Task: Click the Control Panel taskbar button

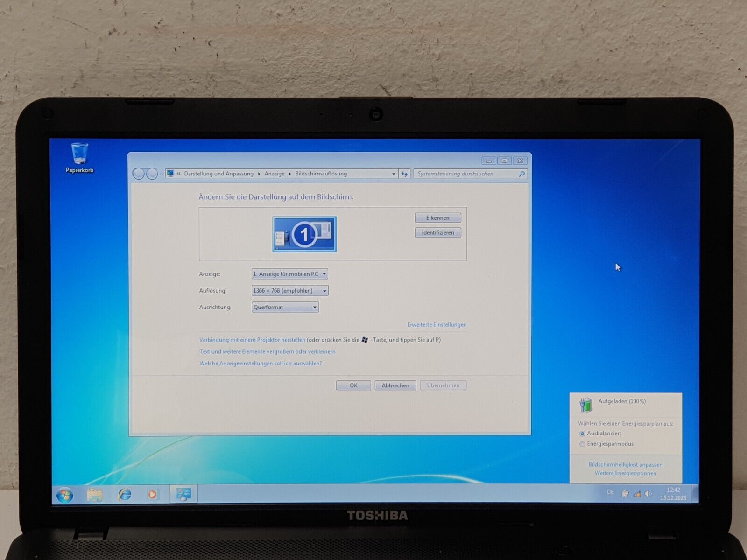Action: (x=183, y=494)
